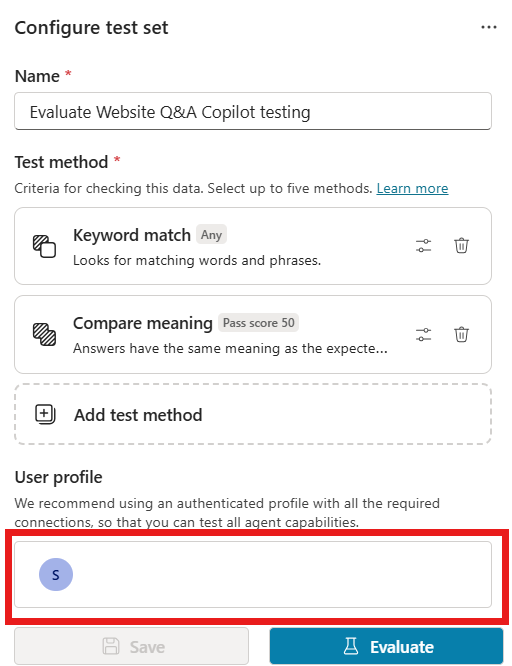
Task: Focus the Name input field
Action: click(253, 111)
